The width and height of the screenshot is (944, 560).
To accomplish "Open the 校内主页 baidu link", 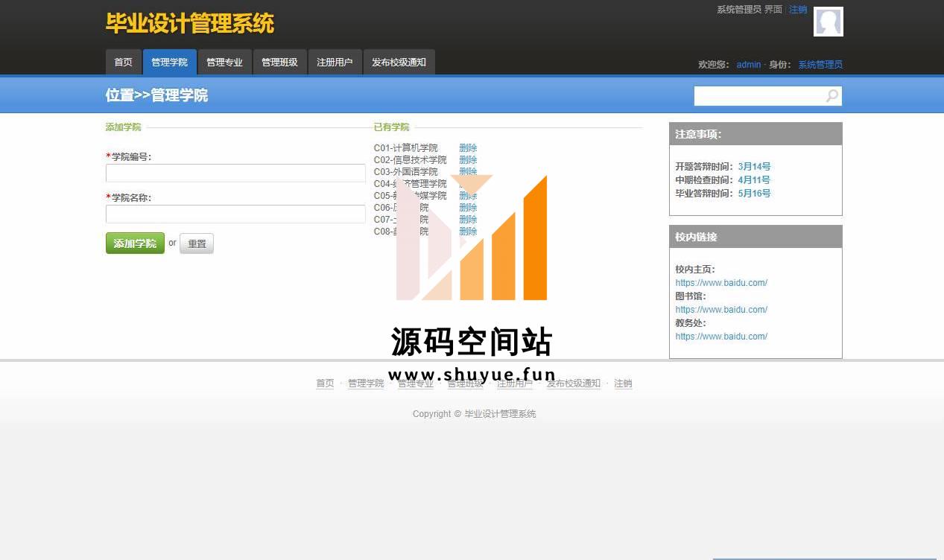I will (x=720, y=283).
